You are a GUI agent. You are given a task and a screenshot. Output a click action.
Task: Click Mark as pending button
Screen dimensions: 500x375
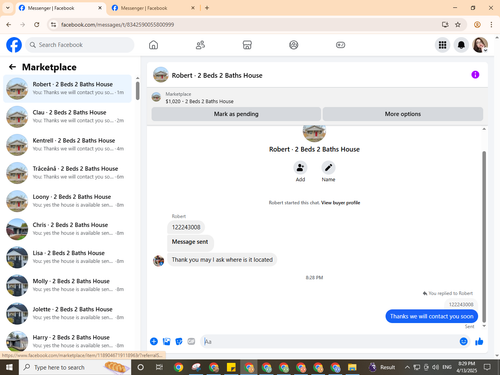tap(236, 114)
